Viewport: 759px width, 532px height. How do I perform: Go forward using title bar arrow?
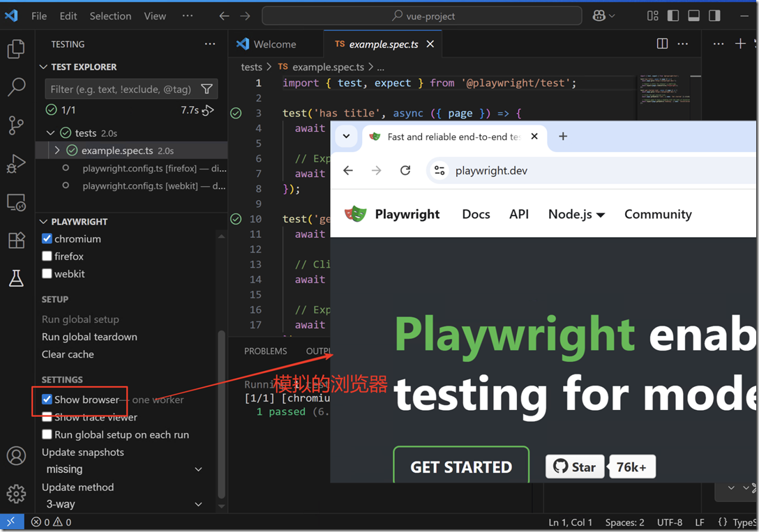pyautogui.click(x=246, y=16)
